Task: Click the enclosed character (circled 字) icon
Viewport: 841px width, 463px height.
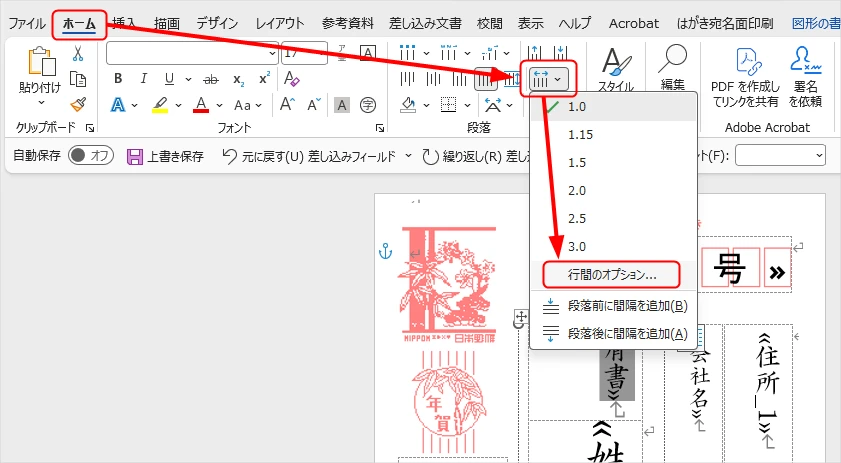Action: 367,105
